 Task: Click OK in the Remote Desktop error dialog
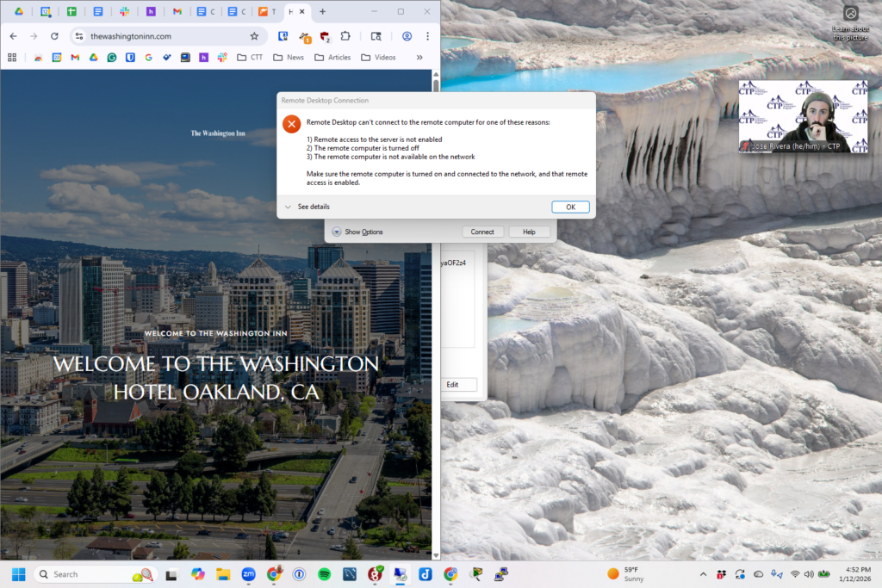tap(570, 207)
